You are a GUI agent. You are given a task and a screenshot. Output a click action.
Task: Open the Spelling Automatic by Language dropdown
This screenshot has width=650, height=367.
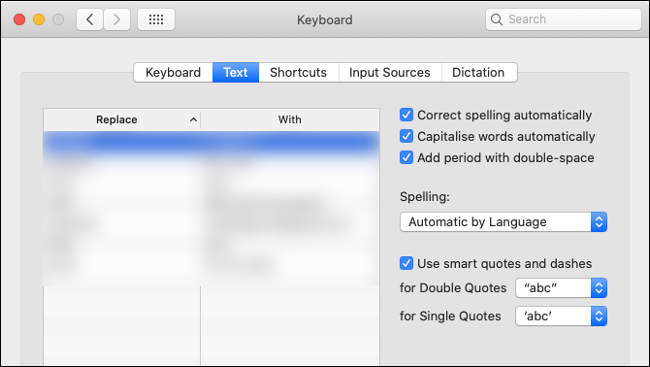[x=503, y=222]
